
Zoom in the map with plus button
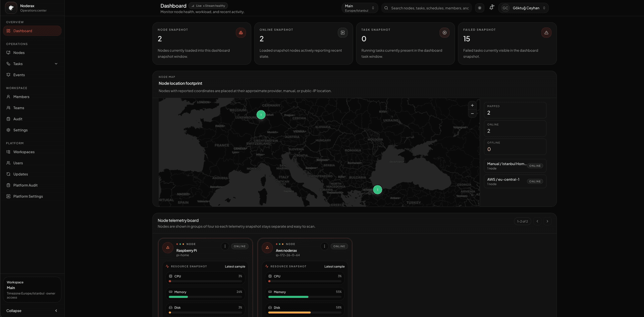pyautogui.click(x=472, y=105)
